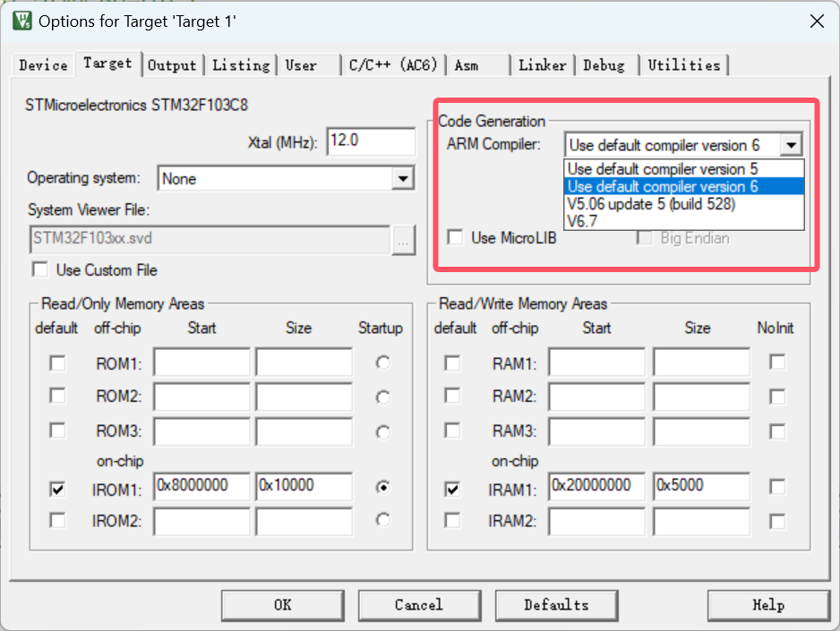Switch to the Device tab
The image size is (840, 631).
click(43, 65)
